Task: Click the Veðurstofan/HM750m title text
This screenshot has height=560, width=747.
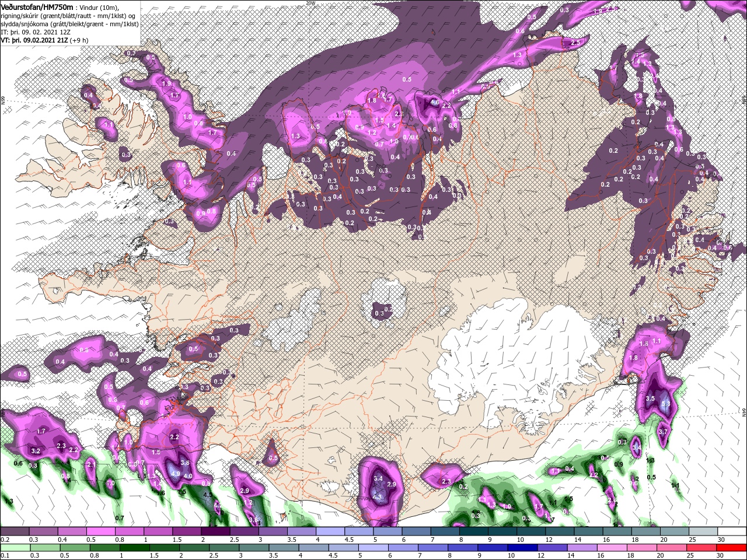Action: (x=37, y=7)
